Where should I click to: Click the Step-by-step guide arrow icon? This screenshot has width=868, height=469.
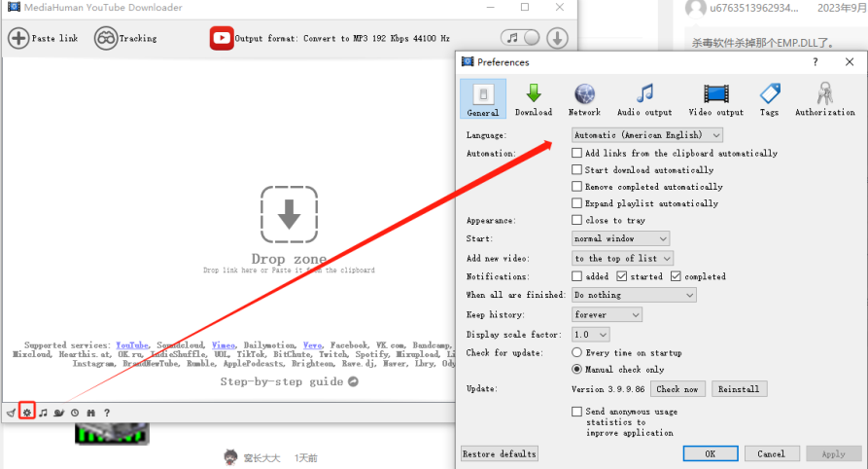click(353, 381)
